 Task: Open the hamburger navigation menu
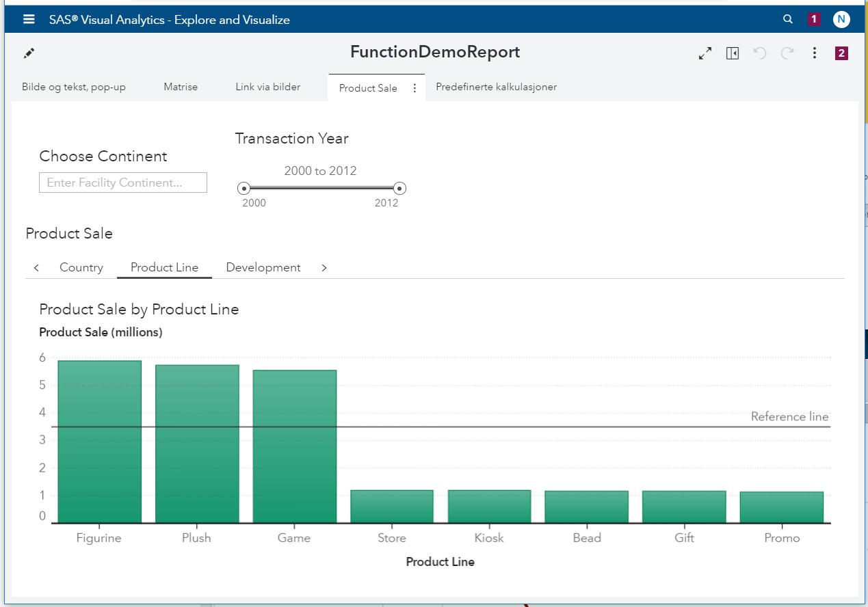(x=28, y=19)
